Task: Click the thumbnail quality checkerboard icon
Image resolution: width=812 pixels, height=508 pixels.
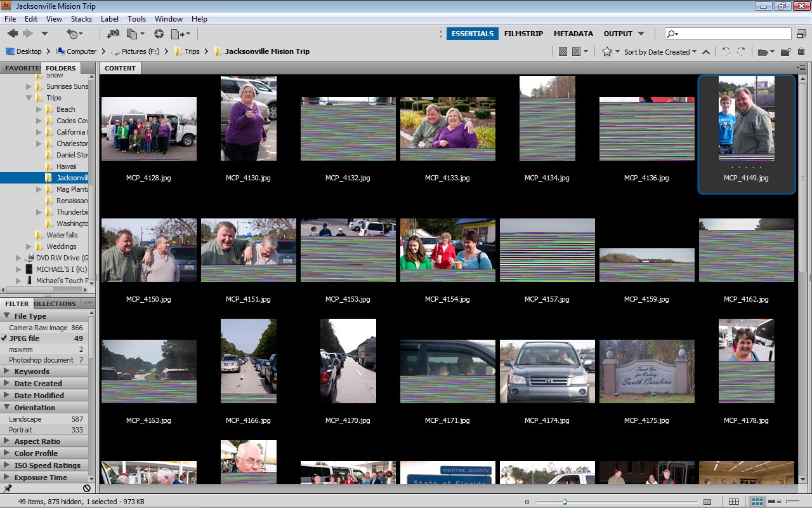Action: [563, 51]
